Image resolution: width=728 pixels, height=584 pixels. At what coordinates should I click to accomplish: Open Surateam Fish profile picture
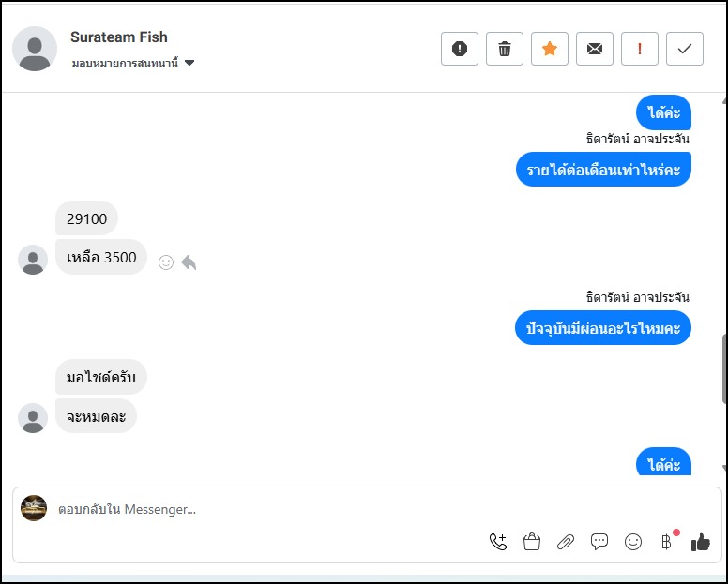coord(35,49)
